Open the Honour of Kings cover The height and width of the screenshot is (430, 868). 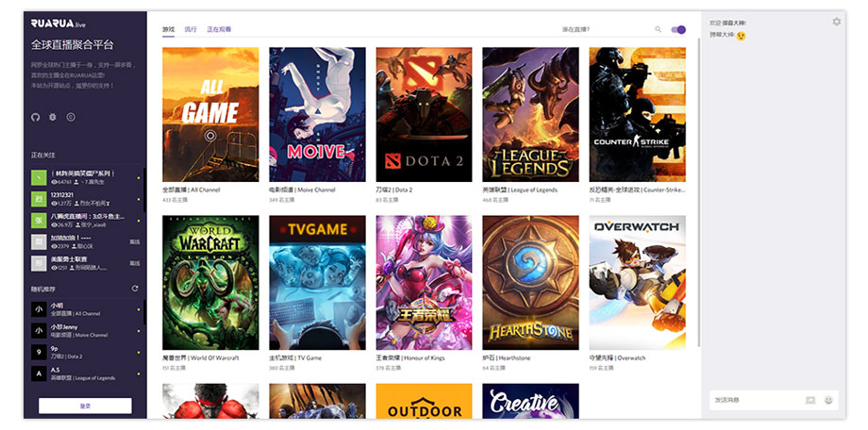pos(424,282)
